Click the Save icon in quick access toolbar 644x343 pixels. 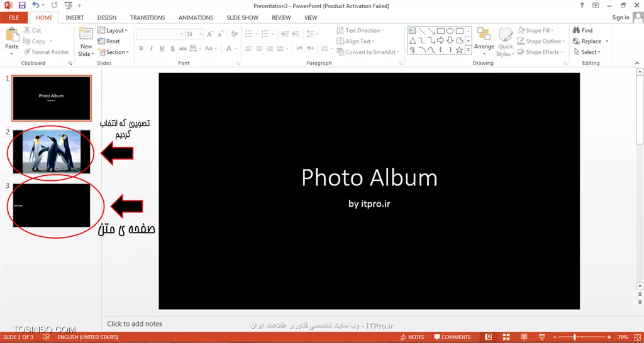click(22, 5)
